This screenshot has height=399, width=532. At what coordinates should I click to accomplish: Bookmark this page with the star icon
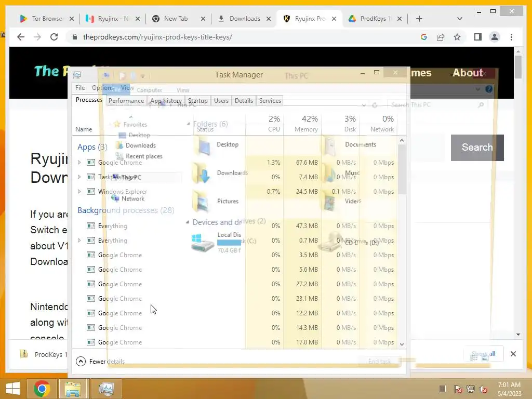[x=457, y=37]
